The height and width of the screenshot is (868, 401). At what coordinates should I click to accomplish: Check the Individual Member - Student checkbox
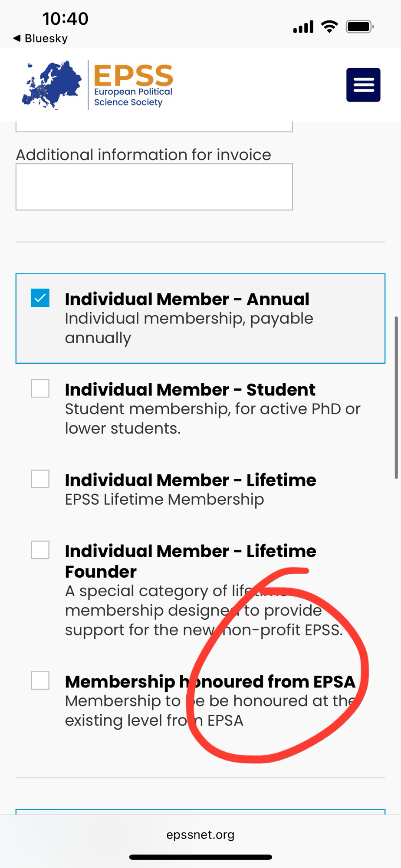pyautogui.click(x=40, y=388)
